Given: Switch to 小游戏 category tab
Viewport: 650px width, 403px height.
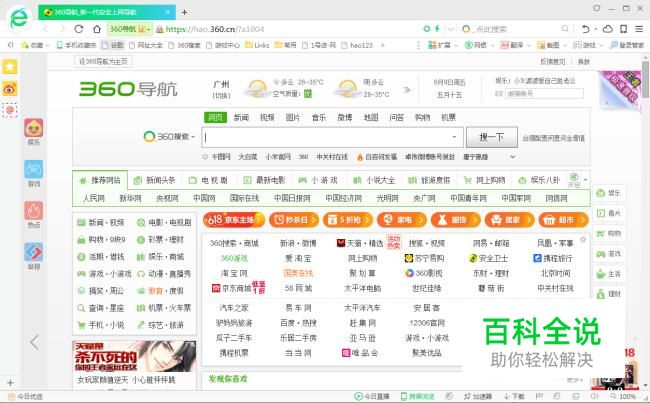Looking at the screenshot, I should (318, 180).
